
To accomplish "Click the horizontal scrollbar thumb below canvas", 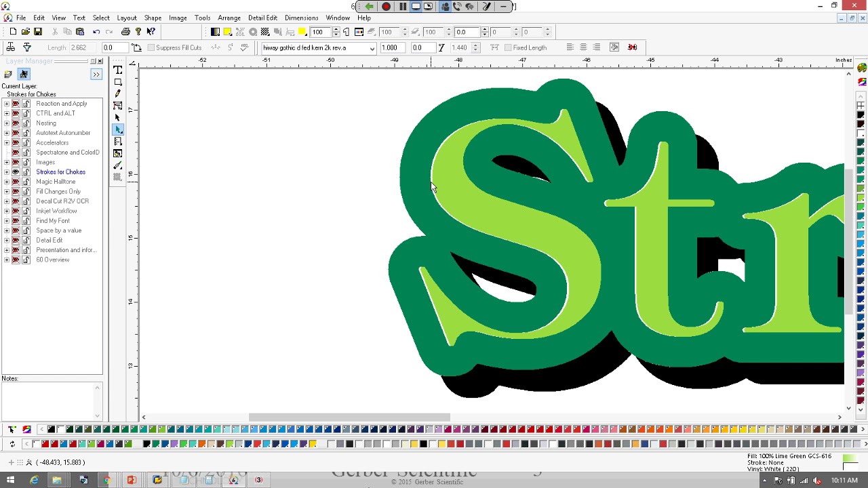I will pos(349,417).
